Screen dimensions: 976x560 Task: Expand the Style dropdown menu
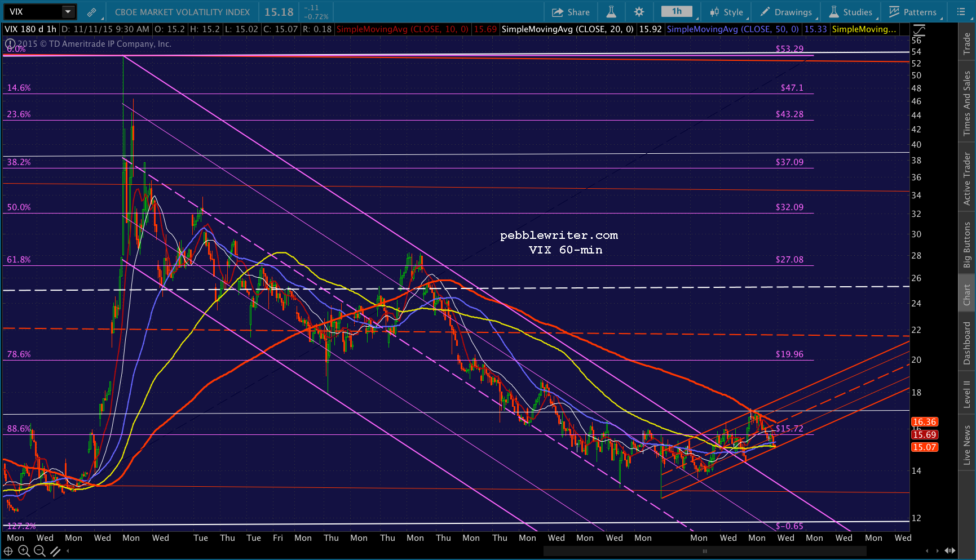pos(727,12)
